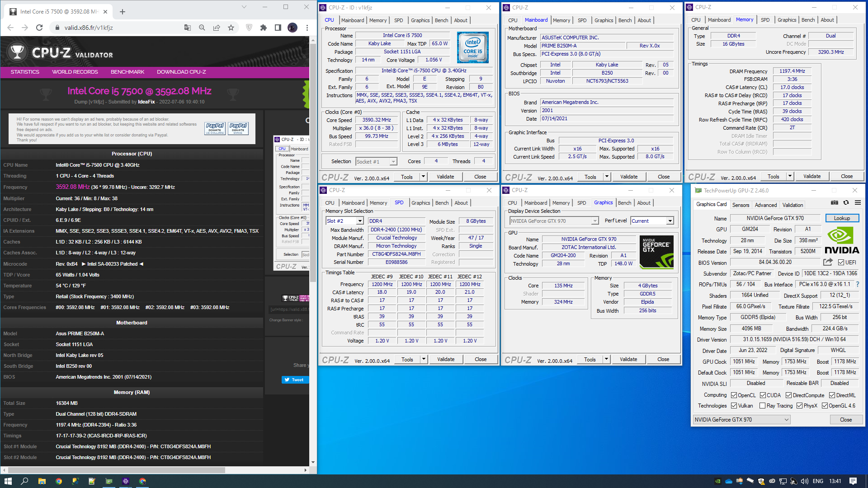Toggle the UEFI checkbox in GPU-Z
The width and height of the screenshot is (868, 488).
841,263
